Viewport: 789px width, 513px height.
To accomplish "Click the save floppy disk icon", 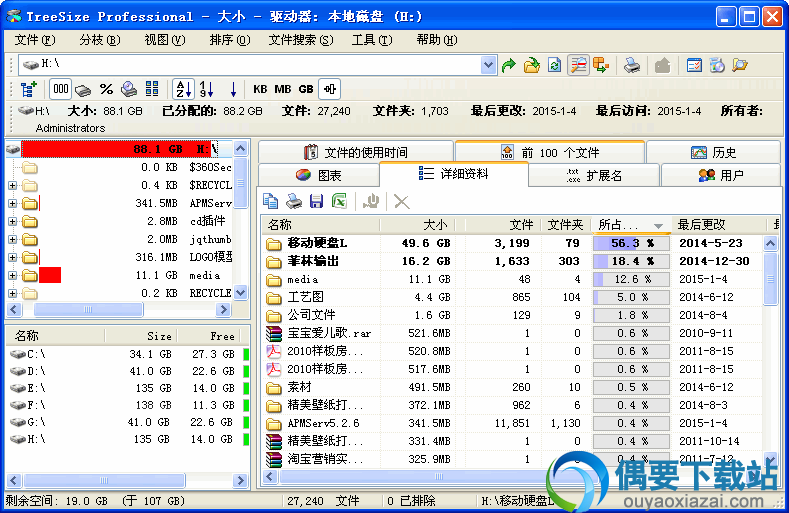I will point(317,201).
